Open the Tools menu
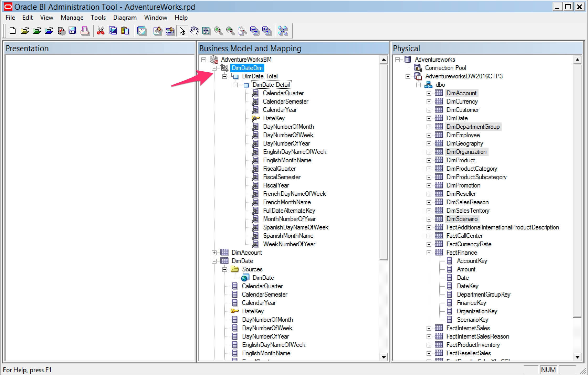588x375 pixels. pyautogui.click(x=98, y=18)
